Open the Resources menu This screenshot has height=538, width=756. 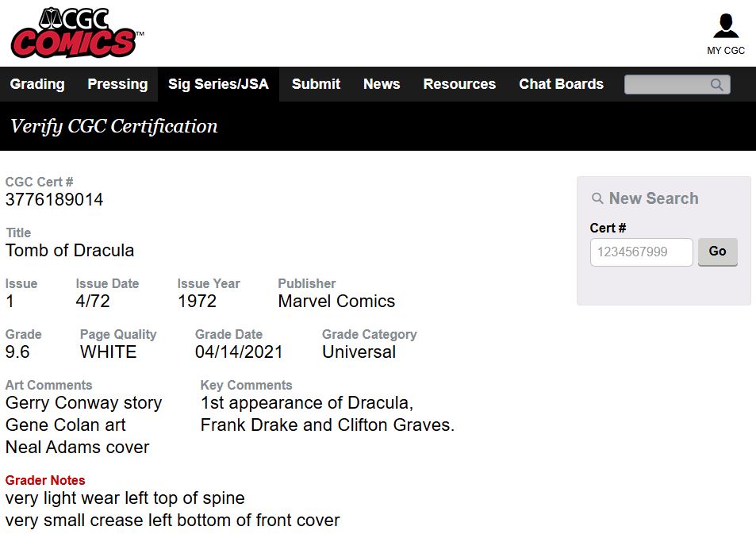(x=459, y=84)
